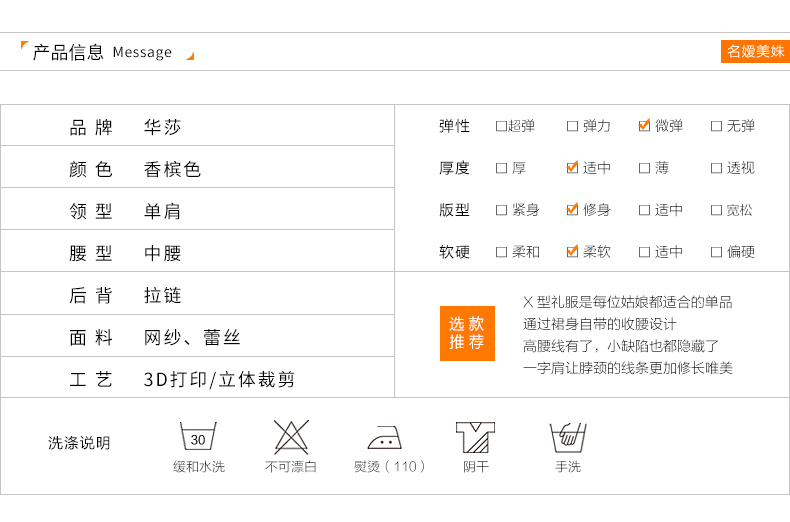Click the 洗涤说明 washing instructions label
This screenshot has height=522, width=790.
pyautogui.click(x=79, y=443)
